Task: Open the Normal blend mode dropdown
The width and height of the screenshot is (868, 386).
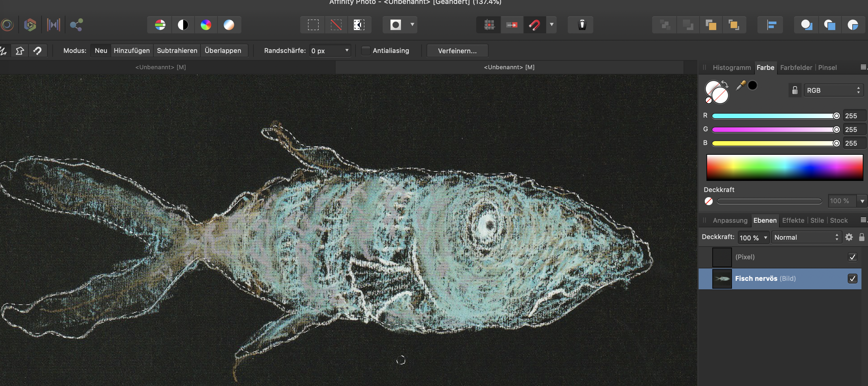Action: (806, 237)
